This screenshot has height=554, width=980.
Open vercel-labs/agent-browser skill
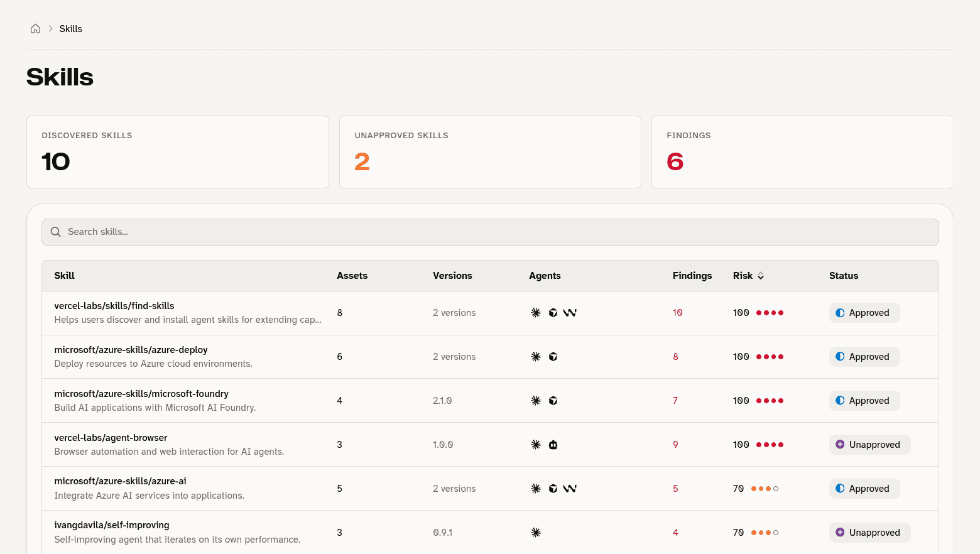[x=111, y=438]
